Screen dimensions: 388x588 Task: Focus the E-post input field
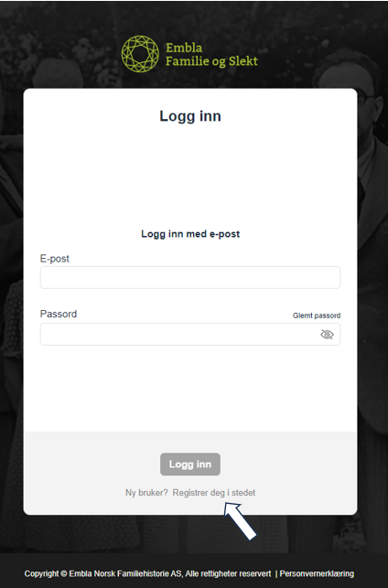[190, 277]
